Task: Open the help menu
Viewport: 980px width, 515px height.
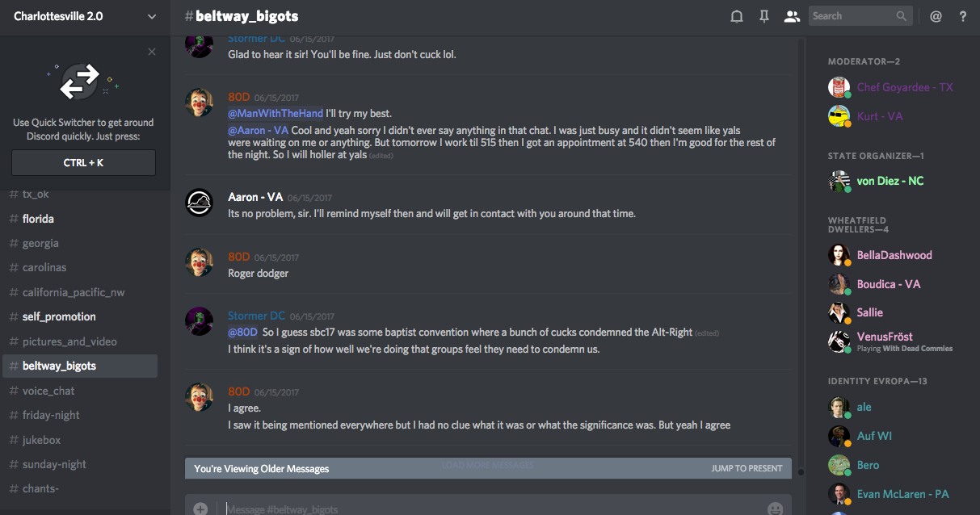Action: coord(963,16)
